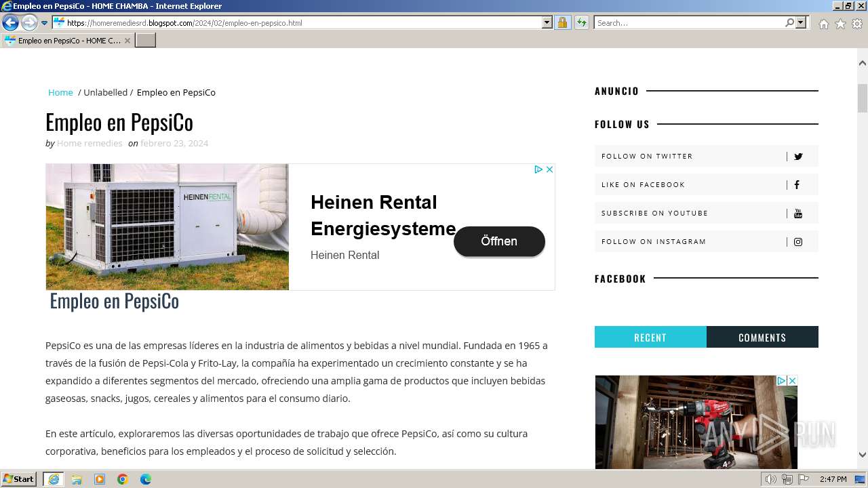Image resolution: width=868 pixels, height=488 pixels.
Task: Click the Öffnen ad button
Action: 499,241
